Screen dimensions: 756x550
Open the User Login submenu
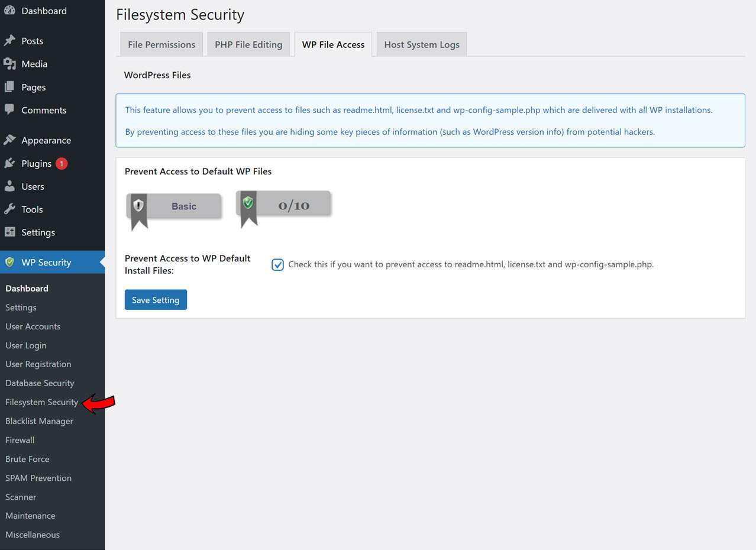[x=26, y=345]
